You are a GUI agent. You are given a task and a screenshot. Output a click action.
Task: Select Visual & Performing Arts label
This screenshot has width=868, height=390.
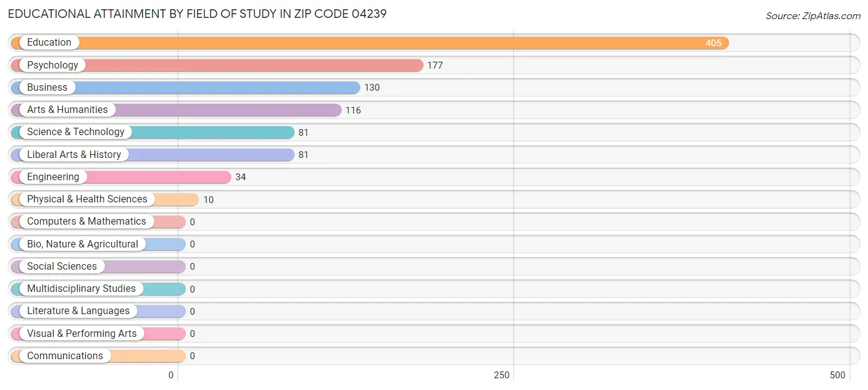(x=82, y=333)
